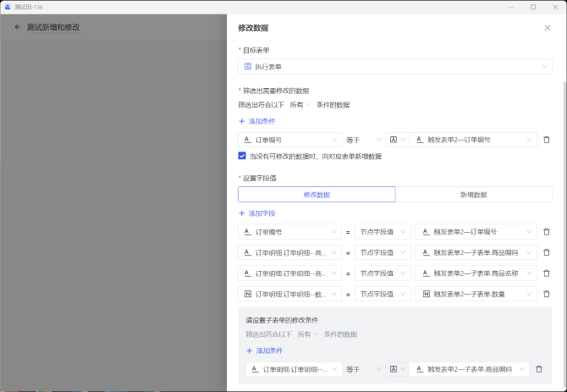Delete the 数量 field assignment row
This screenshot has width=567, height=392.
(x=546, y=294)
